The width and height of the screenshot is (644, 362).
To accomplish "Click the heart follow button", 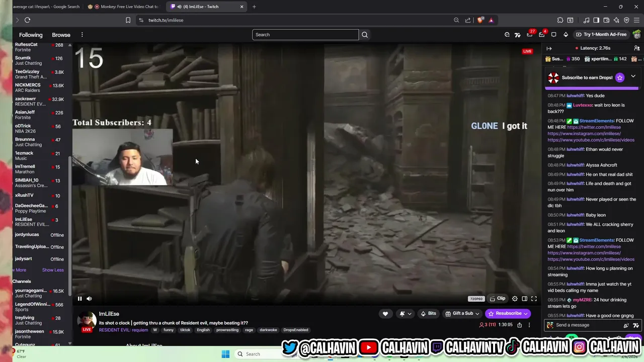I will pyautogui.click(x=385, y=314).
